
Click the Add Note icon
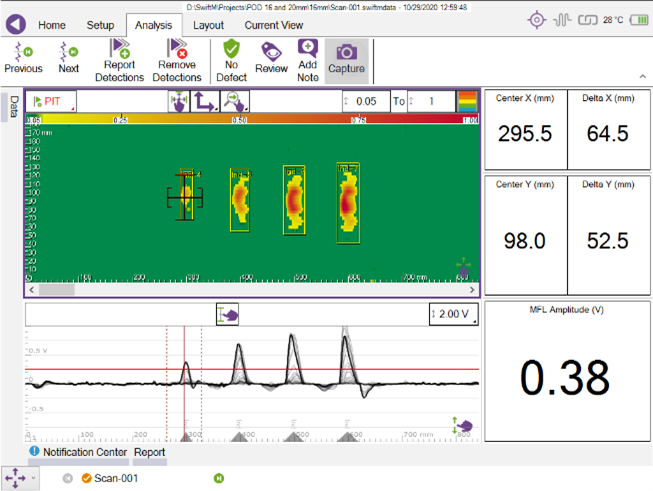[307, 60]
